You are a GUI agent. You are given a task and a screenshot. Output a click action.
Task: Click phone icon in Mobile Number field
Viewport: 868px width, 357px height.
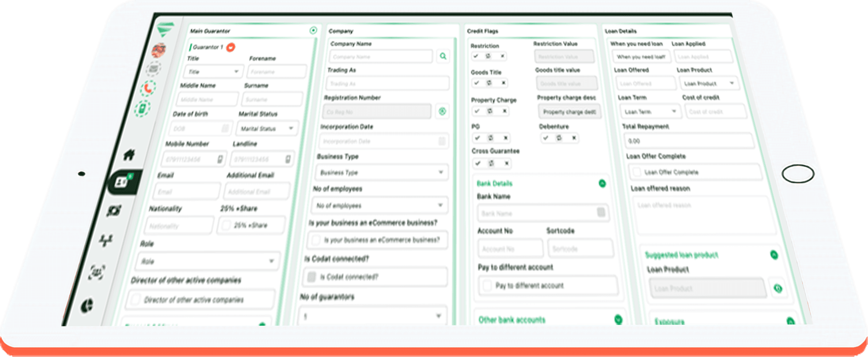click(x=220, y=159)
